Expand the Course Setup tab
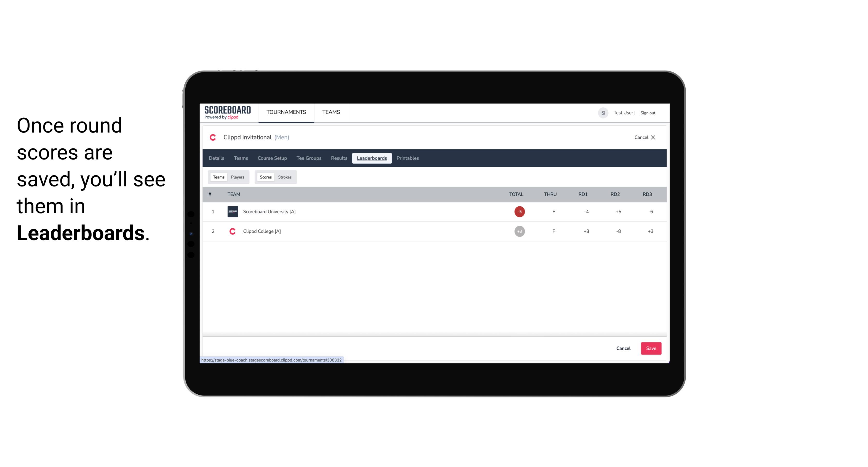Viewport: 868px width, 467px height. click(x=272, y=158)
